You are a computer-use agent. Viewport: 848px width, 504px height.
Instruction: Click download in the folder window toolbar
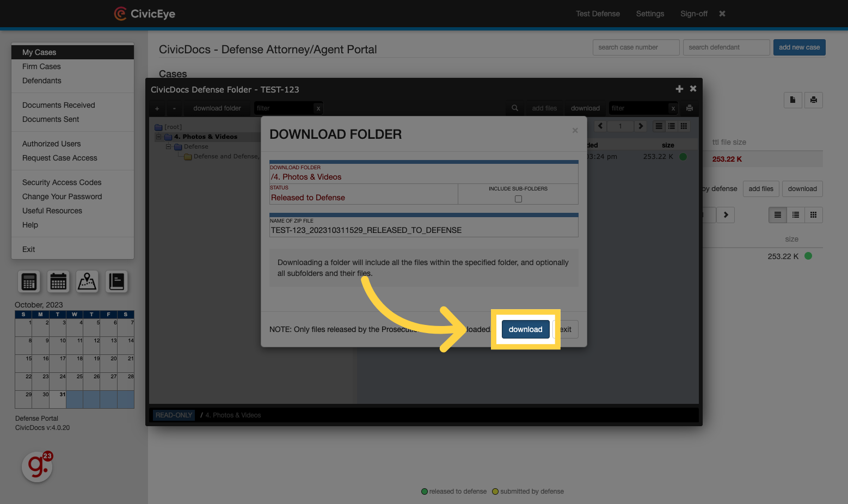click(x=585, y=108)
